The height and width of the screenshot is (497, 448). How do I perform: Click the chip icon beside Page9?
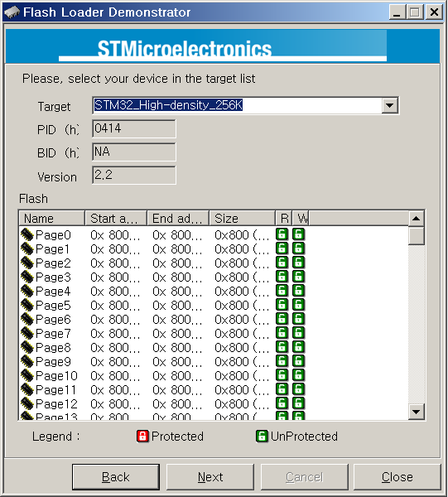tap(27, 361)
